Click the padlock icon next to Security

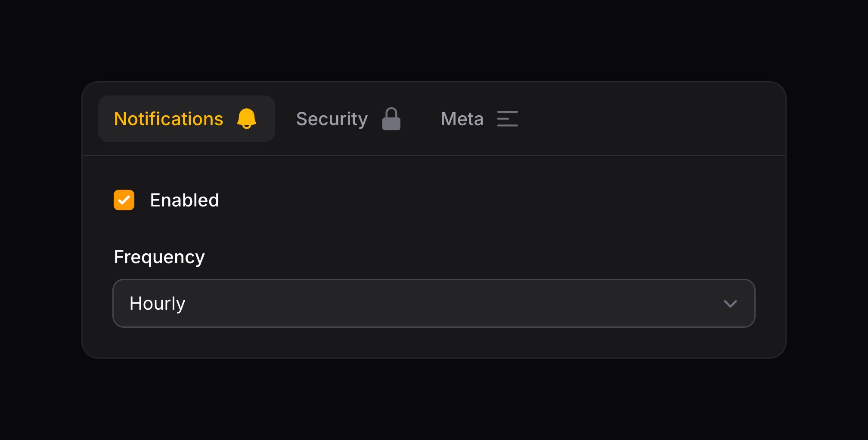(391, 119)
